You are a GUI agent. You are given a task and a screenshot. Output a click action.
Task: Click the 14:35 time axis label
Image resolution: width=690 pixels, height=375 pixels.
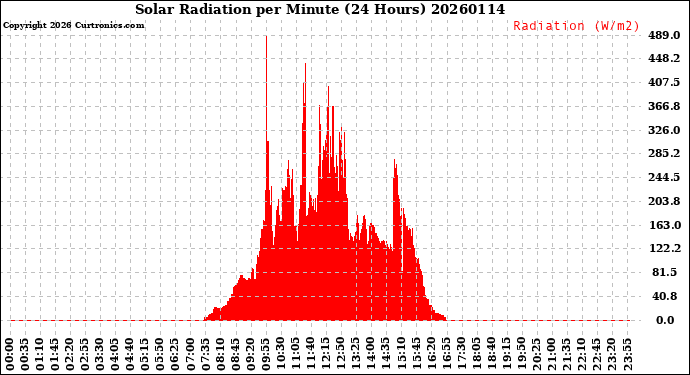[386, 354]
